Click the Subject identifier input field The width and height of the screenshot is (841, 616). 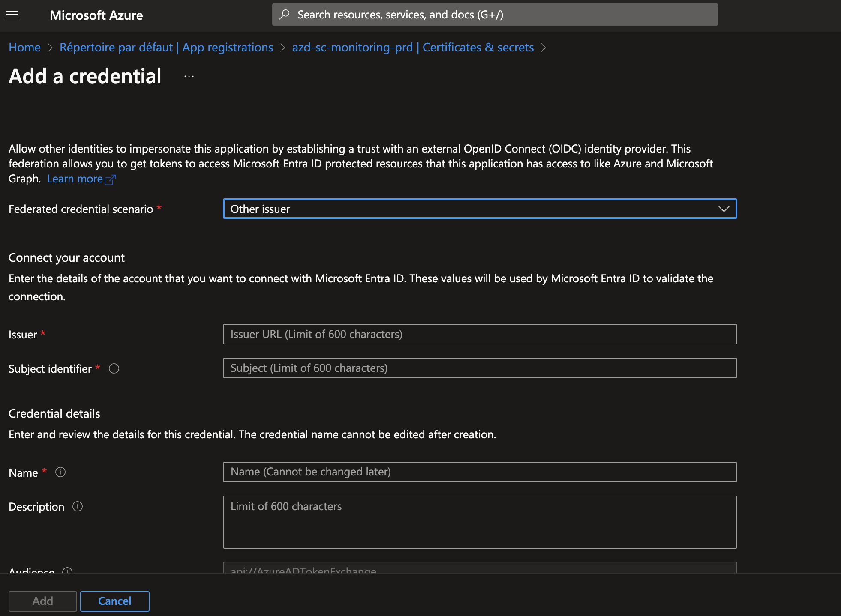click(x=480, y=368)
